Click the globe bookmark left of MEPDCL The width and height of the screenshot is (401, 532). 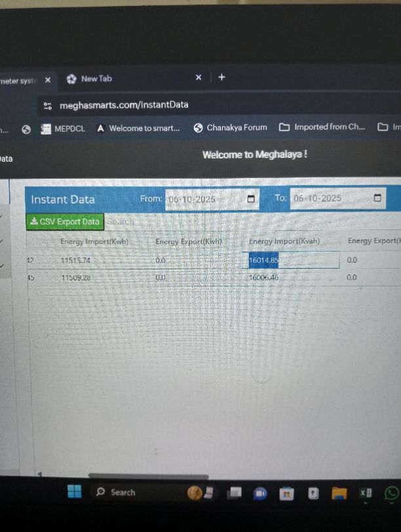[x=26, y=129]
